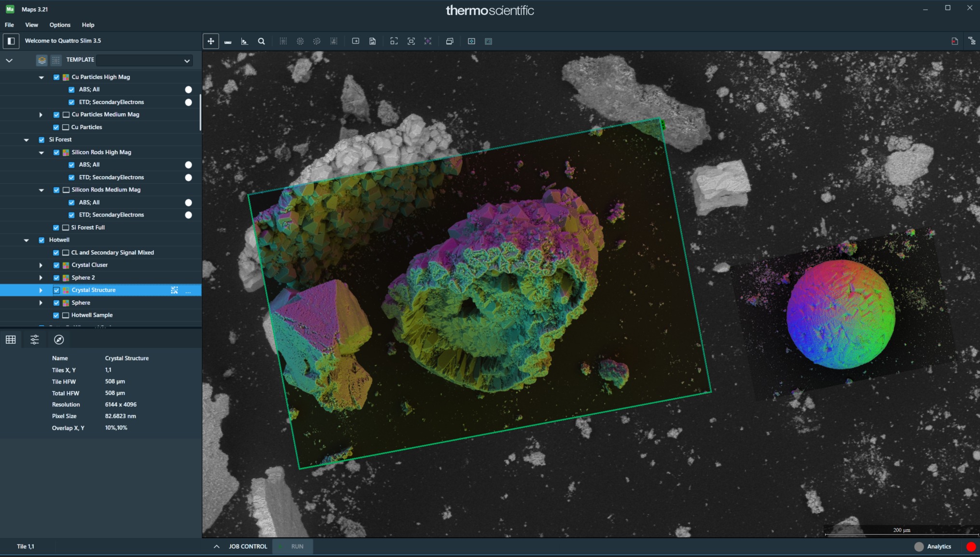Click the alignment crosshair toolbar icon
Viewport: 980px width, 557px height.
point(428,41)
